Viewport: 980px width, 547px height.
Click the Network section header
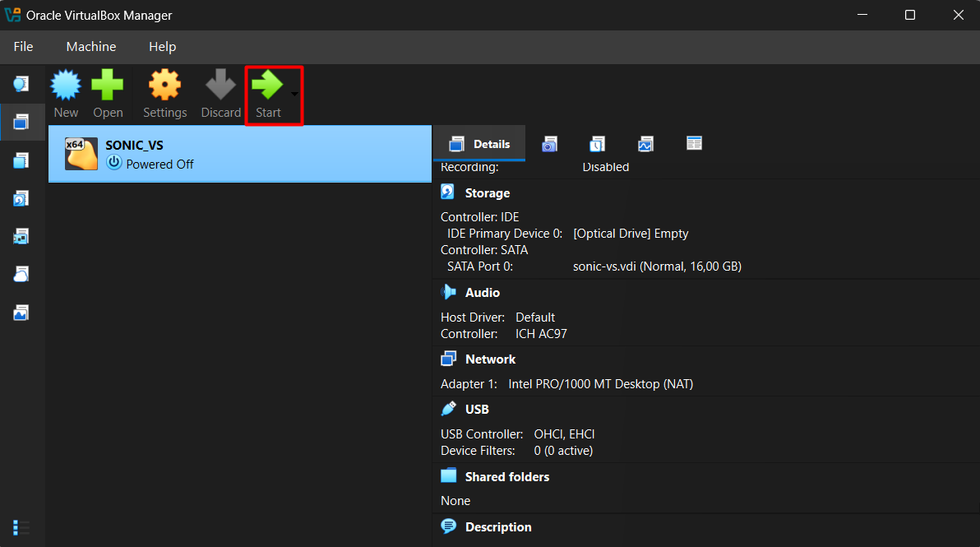coord(490,359)
